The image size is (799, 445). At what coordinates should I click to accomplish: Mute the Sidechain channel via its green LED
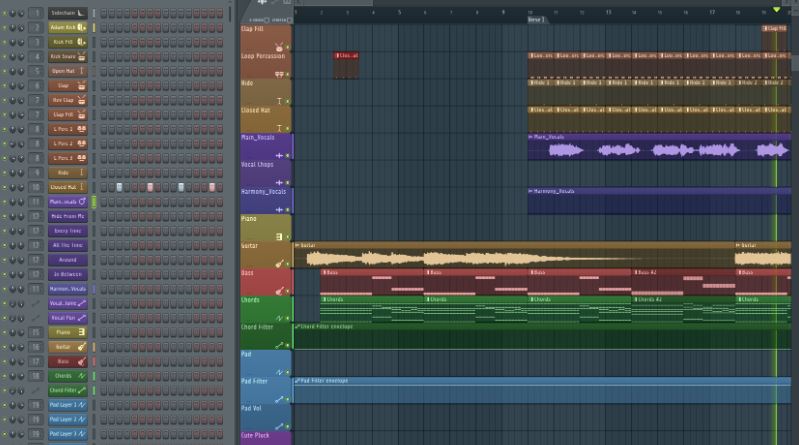(5, 13)
